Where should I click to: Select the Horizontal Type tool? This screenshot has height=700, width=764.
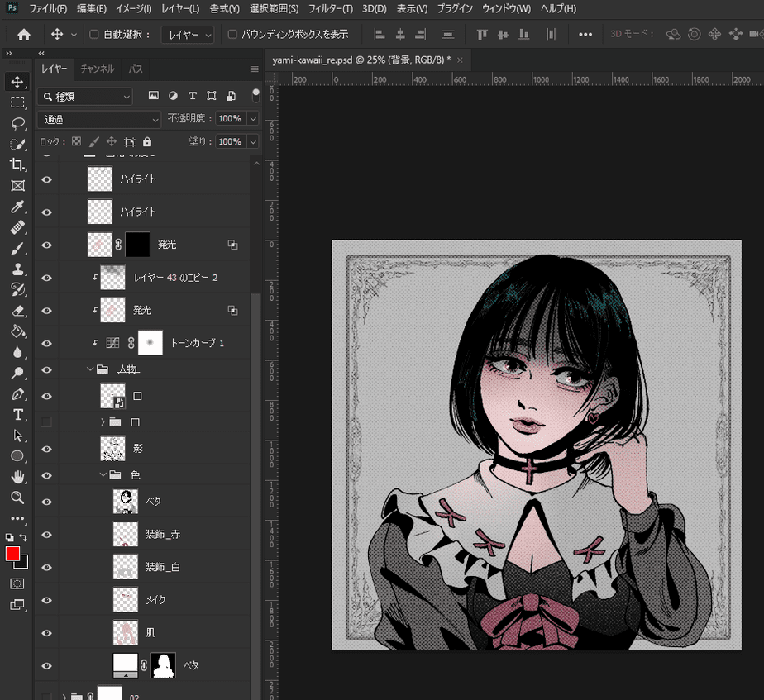click(x=17, y=415)
